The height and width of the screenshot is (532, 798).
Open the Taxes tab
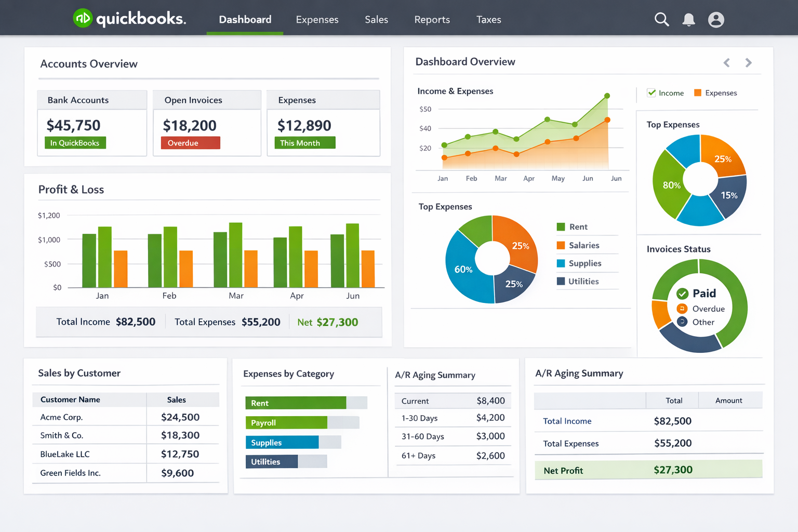click(488, 20)
